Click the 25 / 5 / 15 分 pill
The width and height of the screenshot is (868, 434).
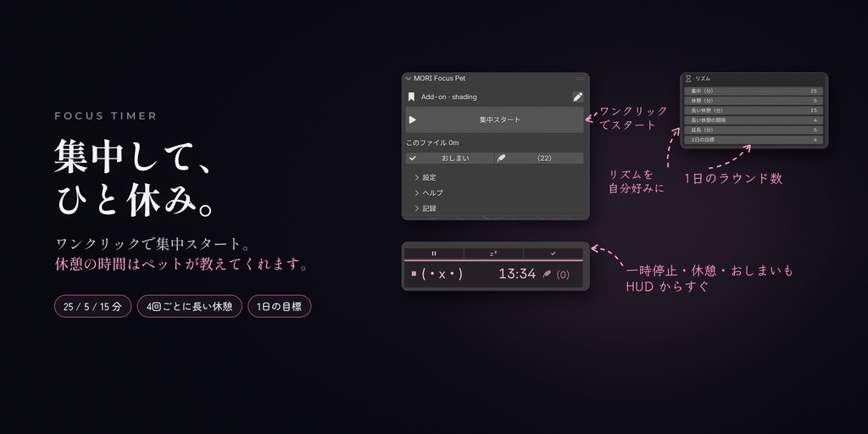tap(93, 306)
